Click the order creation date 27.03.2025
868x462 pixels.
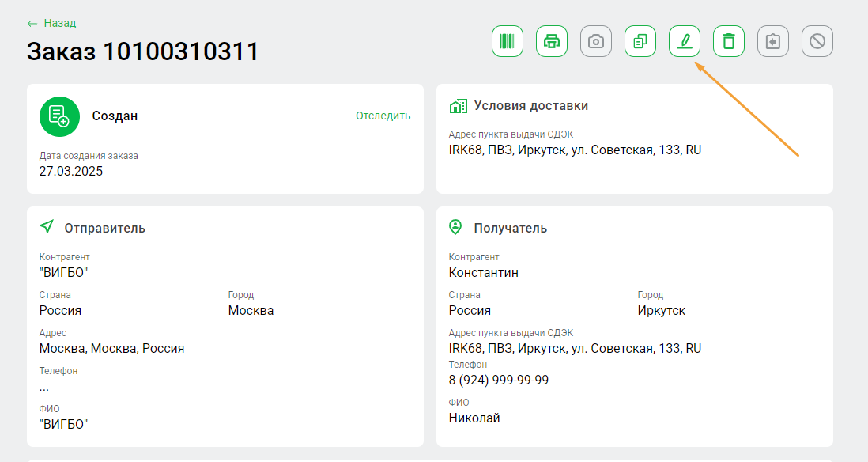pos(71,171)
